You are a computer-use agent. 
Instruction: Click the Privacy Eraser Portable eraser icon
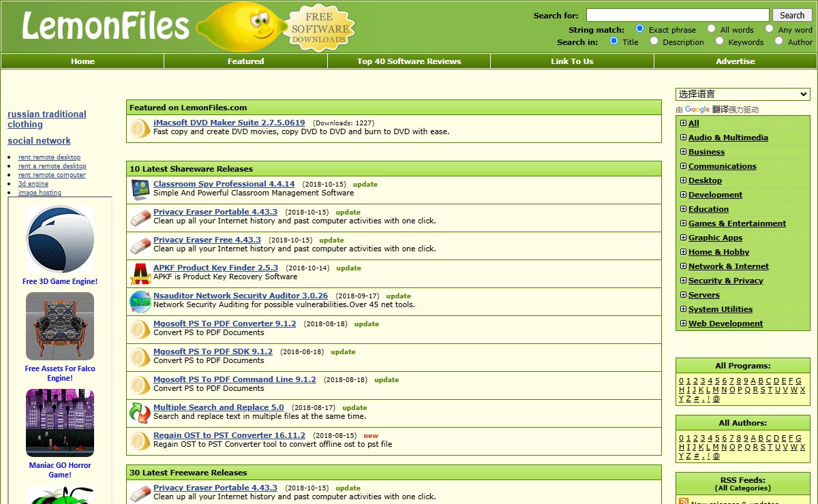point(140,217)
